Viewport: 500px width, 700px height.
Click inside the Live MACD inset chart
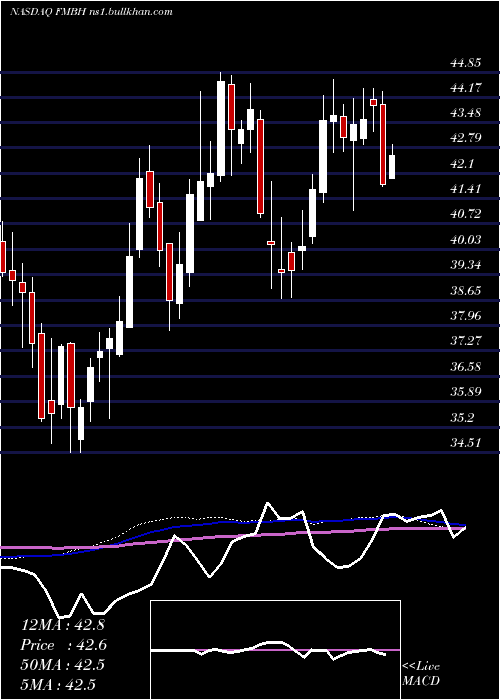coord(275,650)
